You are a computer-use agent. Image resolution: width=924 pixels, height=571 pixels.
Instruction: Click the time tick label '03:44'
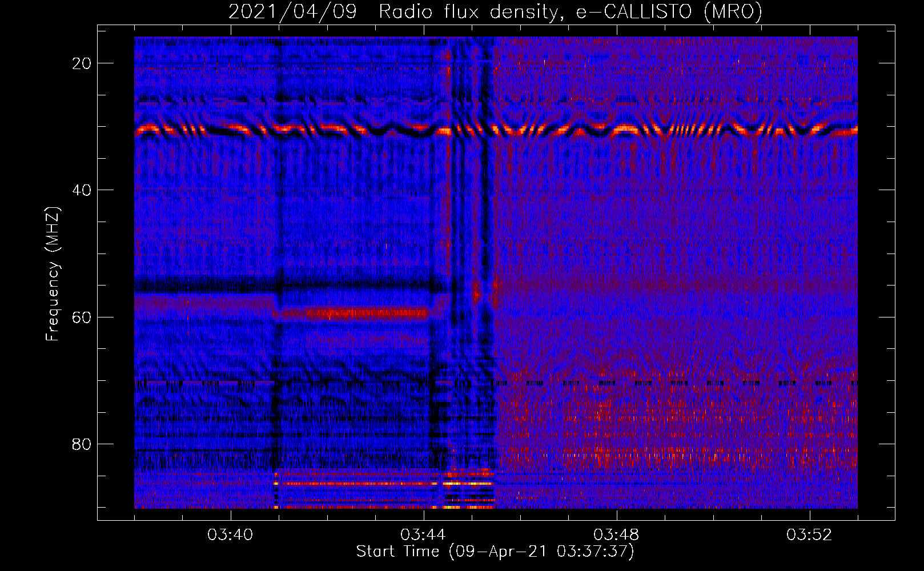[x=423, y=535]
